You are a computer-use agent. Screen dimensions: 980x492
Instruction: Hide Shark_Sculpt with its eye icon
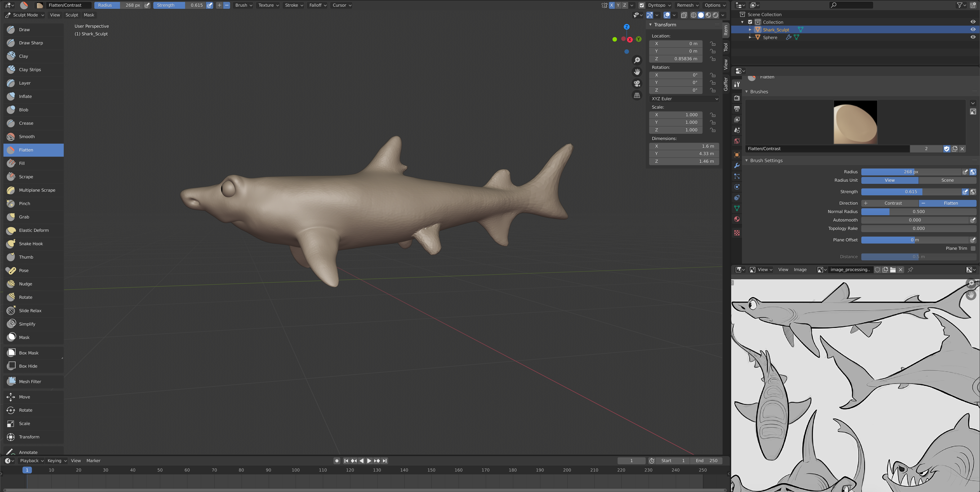tap(973, 30)
